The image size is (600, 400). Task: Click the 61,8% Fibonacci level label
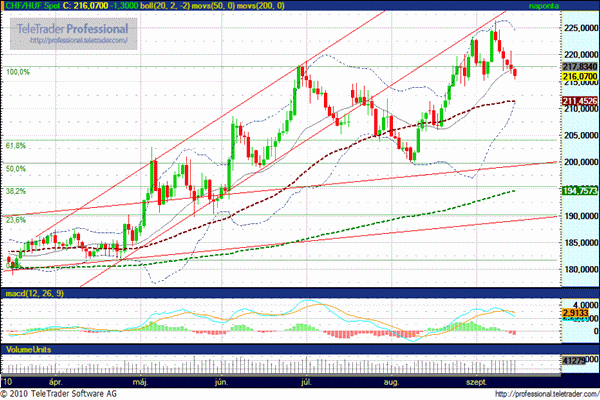pyautogui.click(x=16, y=146)
